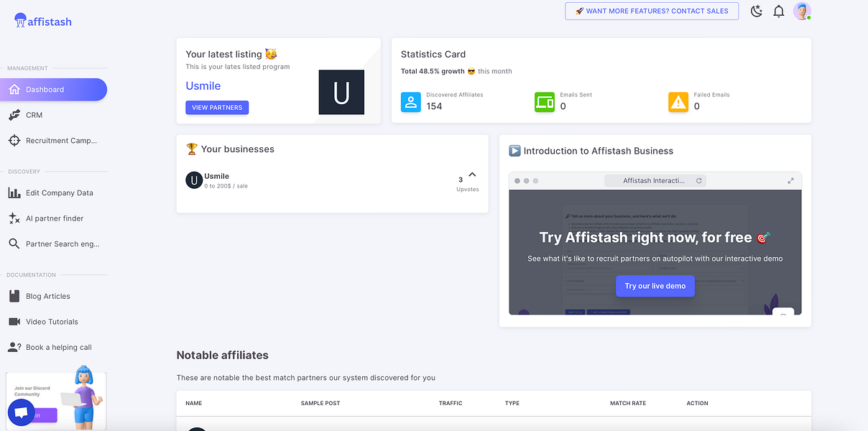Click your profile avatar picture
The width and height of the screenshot is (868, 431).
coord(803,11)
